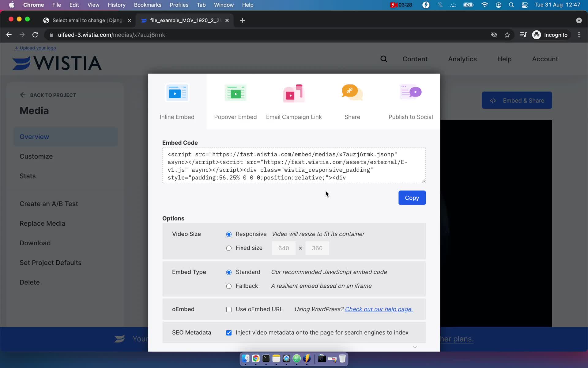Open the Account navigation item
588x368 pixels.
545,59
